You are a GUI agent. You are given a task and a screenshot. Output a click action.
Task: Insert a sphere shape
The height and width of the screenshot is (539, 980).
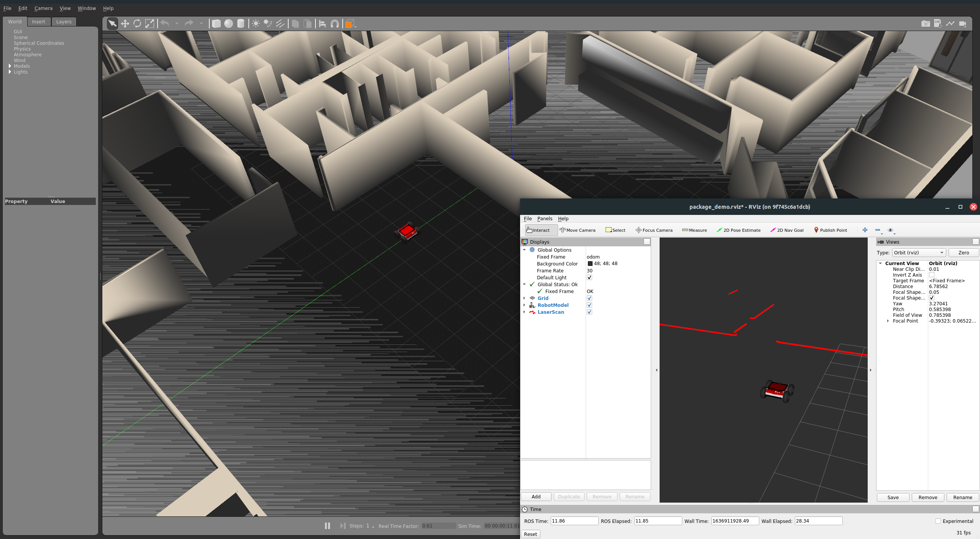click(x=228, y=24)
